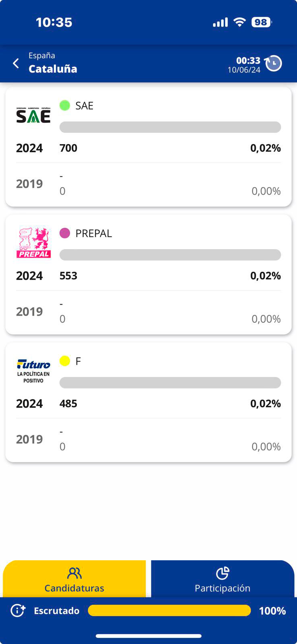
Task: Tap the pie chart Participación icon
Action: click(x=223, y=573)
